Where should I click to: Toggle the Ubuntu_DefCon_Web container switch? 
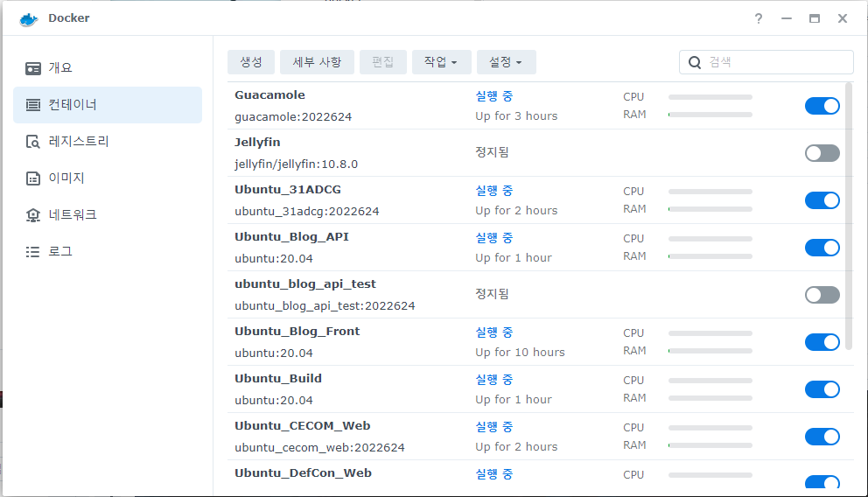pyautogui.click(x=822, y=482)
